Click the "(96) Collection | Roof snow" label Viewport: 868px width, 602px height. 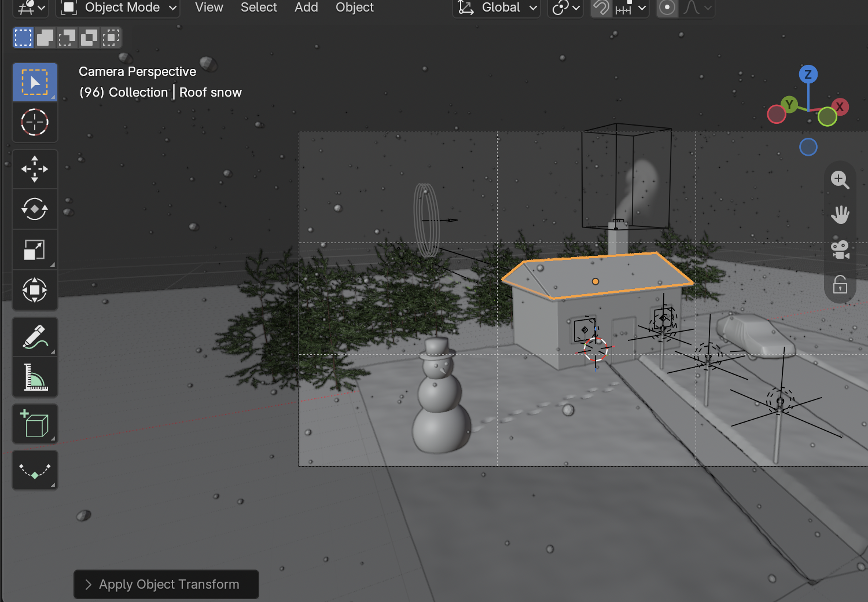[160, 93]
